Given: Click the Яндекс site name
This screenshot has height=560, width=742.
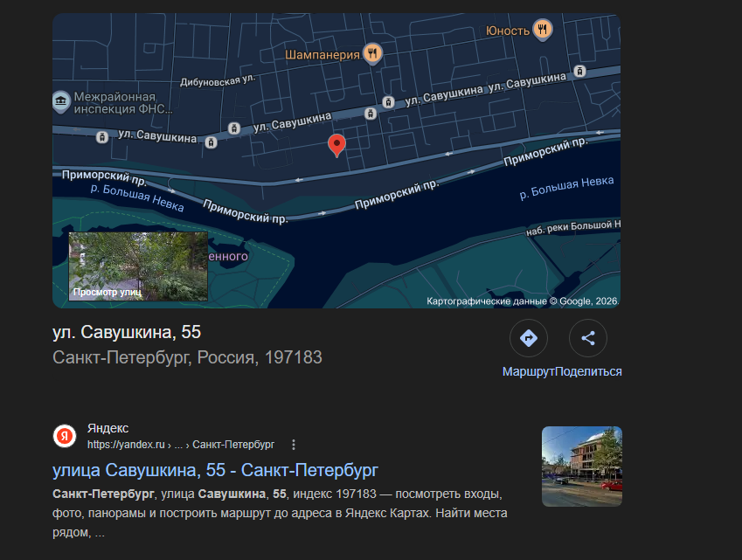Looking at the screenshot, I should pyautogui.click(x=107, y=428).
